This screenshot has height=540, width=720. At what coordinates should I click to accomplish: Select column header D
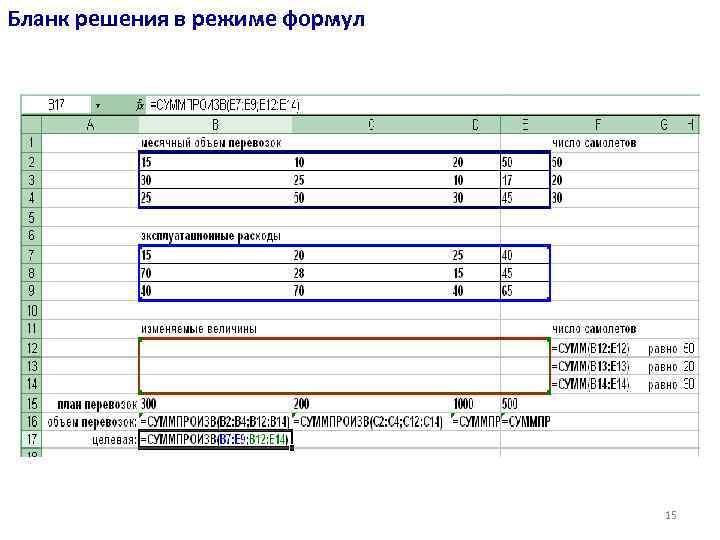[475, 124]
